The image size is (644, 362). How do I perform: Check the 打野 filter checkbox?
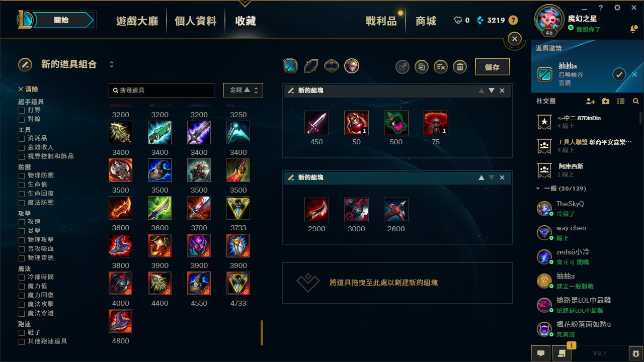(22, 110)
